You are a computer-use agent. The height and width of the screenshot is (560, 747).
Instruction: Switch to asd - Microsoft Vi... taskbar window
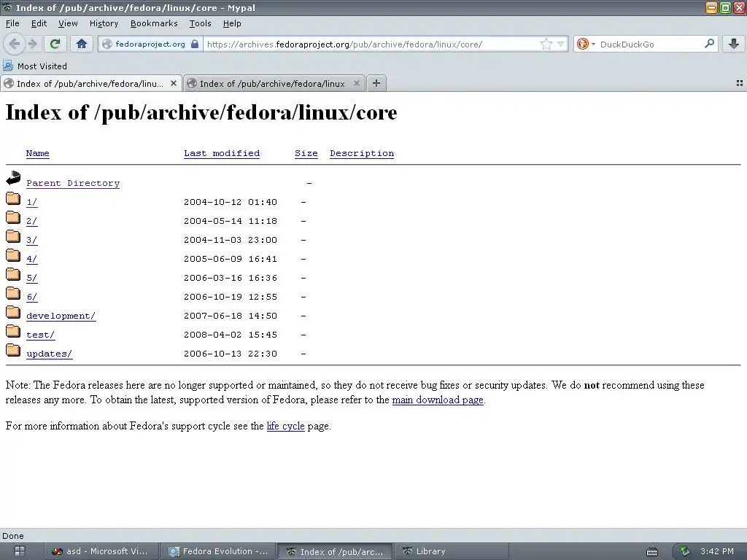tap(100, 551)
